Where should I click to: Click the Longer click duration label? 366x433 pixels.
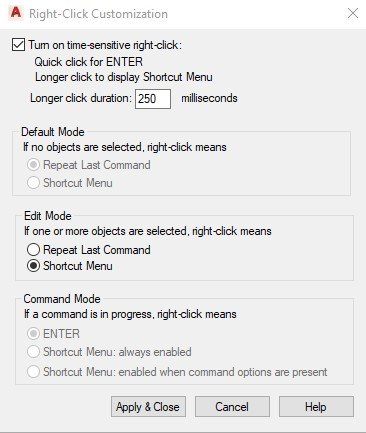point(81,98)
